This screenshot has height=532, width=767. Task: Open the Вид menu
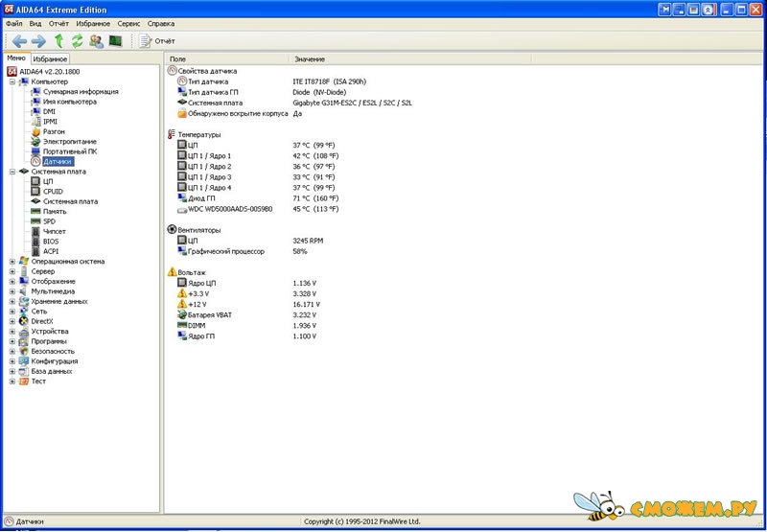(35, 23)
